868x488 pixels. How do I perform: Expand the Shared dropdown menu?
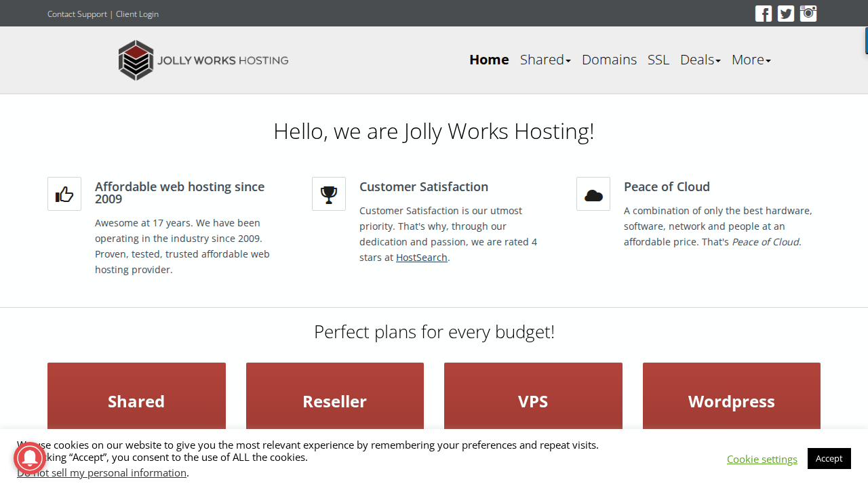point(545,60)
